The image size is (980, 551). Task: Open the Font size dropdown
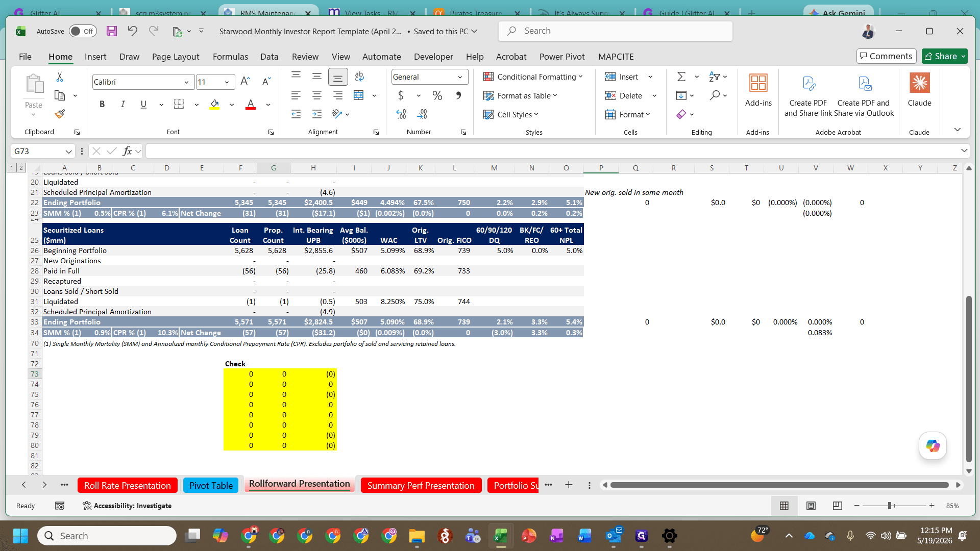point(227,82)
